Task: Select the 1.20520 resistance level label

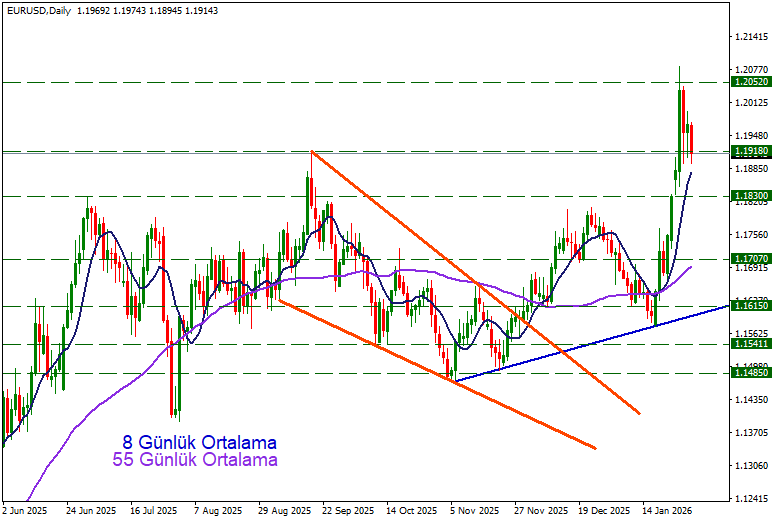Action: 750,82
